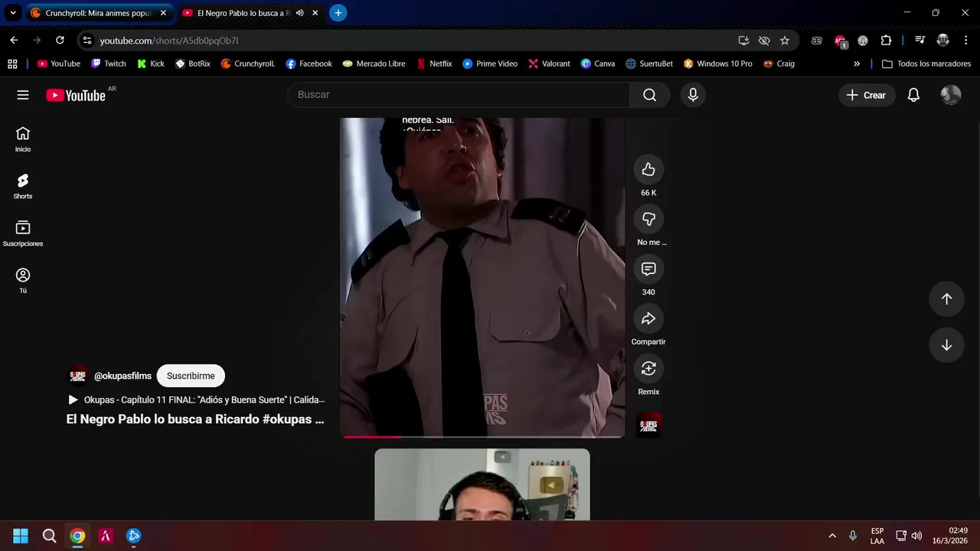Start voice search with microphone
Viewport: 980px width, 551px height.
pos(693,95)
